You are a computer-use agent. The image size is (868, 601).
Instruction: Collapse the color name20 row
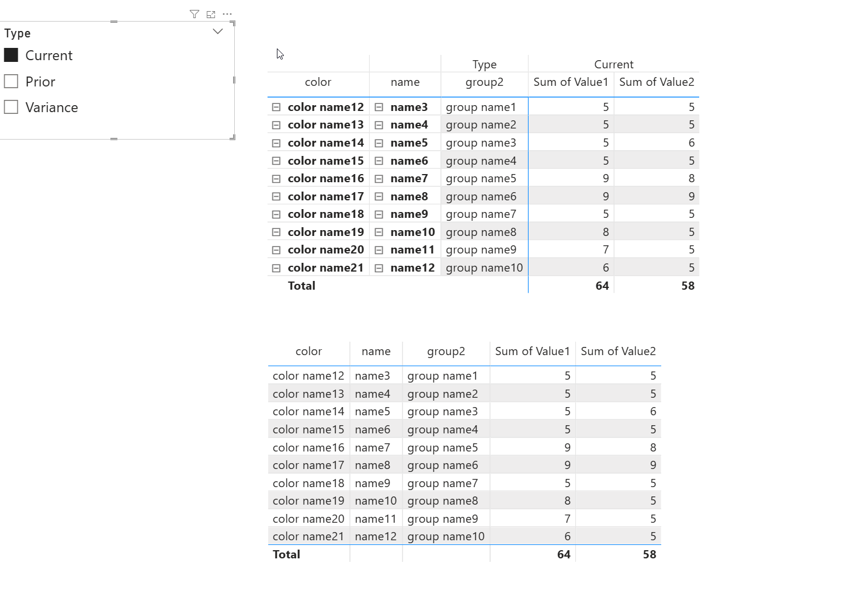tap(276, 250)
